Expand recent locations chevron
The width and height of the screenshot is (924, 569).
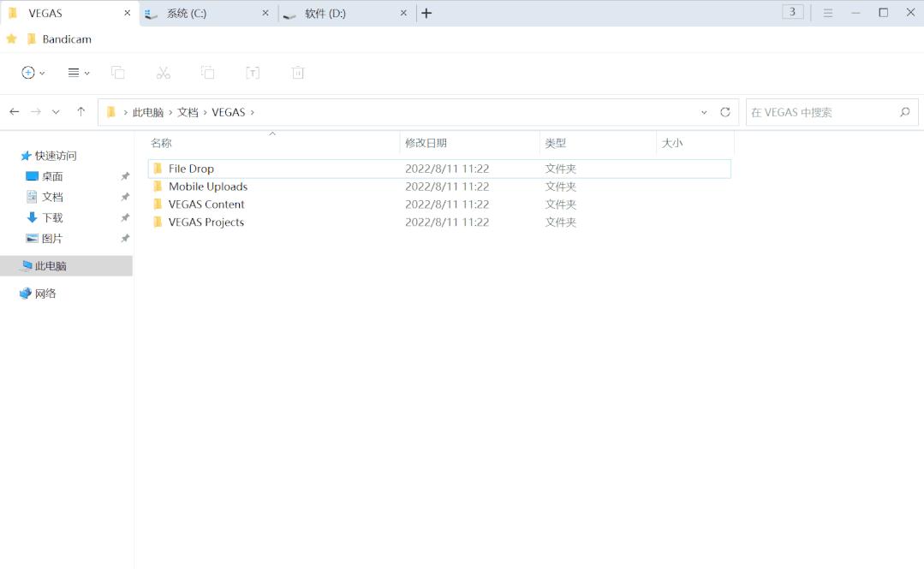click(56, 112)
